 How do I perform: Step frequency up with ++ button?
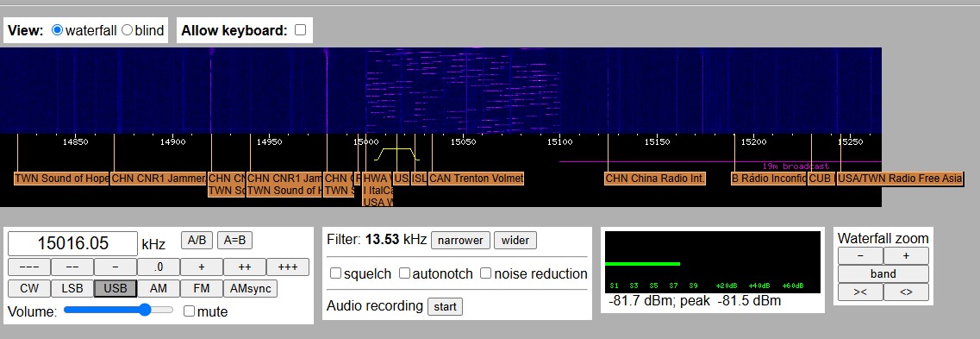245,267
